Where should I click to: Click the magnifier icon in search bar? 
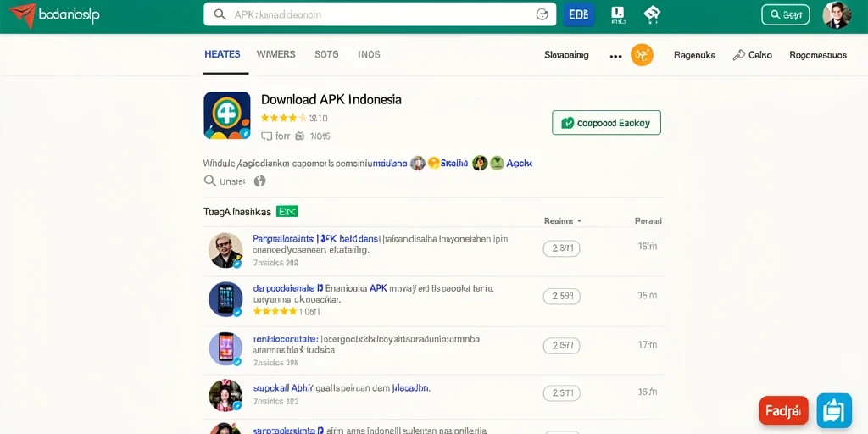pyautogui.click(x=220, y=15)
